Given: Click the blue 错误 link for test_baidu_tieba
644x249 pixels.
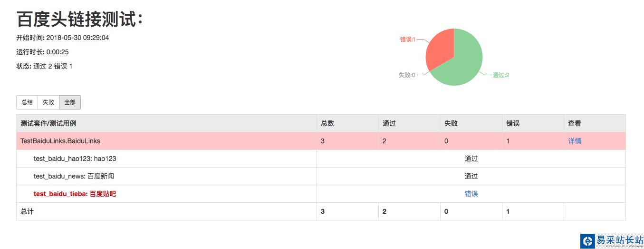Looking at the screenshot, I should [471, 194].
